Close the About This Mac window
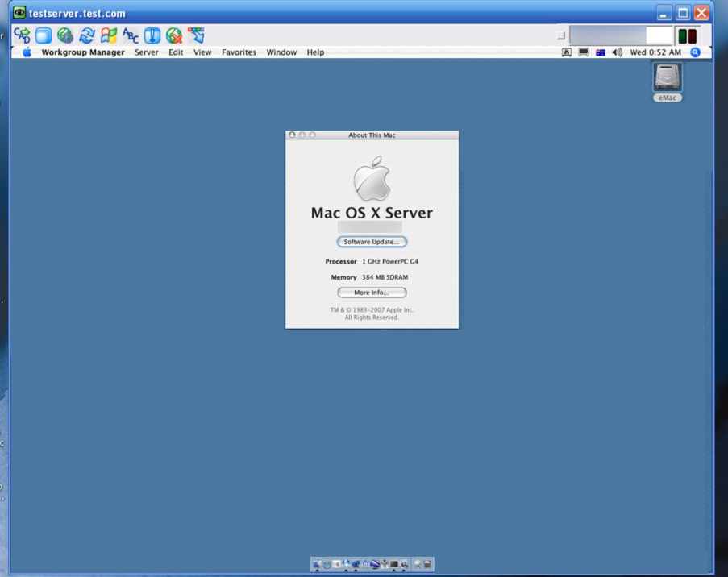 click(x=292, y=135)
